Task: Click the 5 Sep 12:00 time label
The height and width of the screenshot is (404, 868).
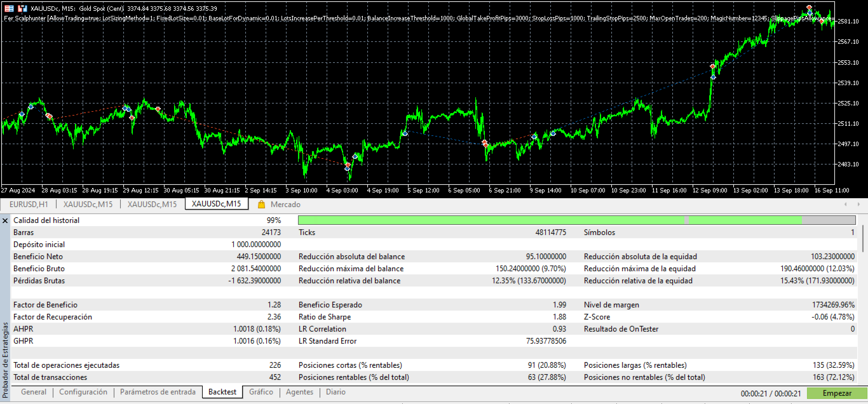Action: (423, 190)
